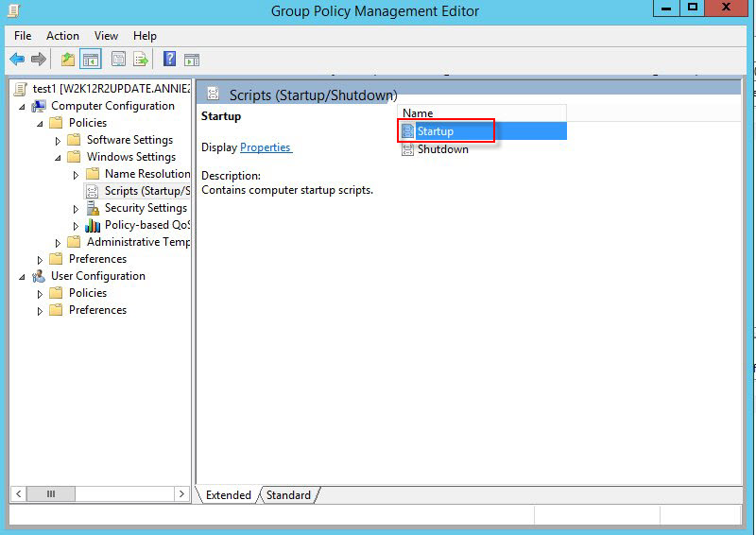Viewport: 756px width, 535px height.
Task: Open Help via the blue question mark icon
Action: pos(169,60)
